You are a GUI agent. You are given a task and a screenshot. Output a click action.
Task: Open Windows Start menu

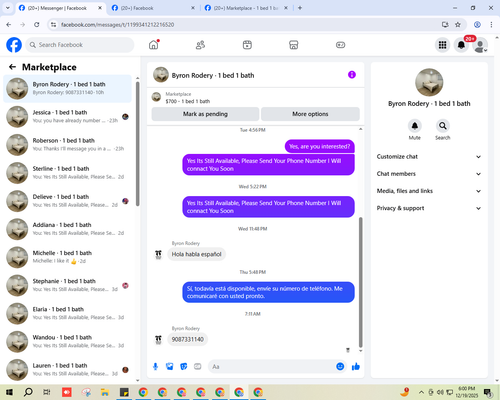click(x=9, y=392)
